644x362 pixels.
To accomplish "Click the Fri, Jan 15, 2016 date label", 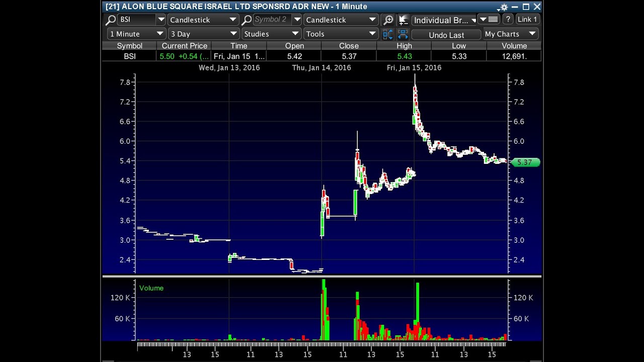I will (x=414, y=67).
